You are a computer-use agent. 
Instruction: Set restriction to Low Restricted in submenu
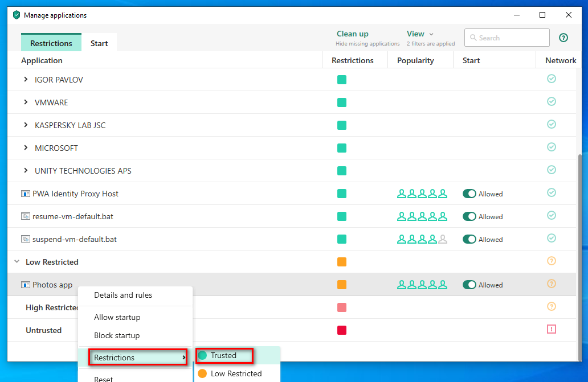click(x=237, y=373)
